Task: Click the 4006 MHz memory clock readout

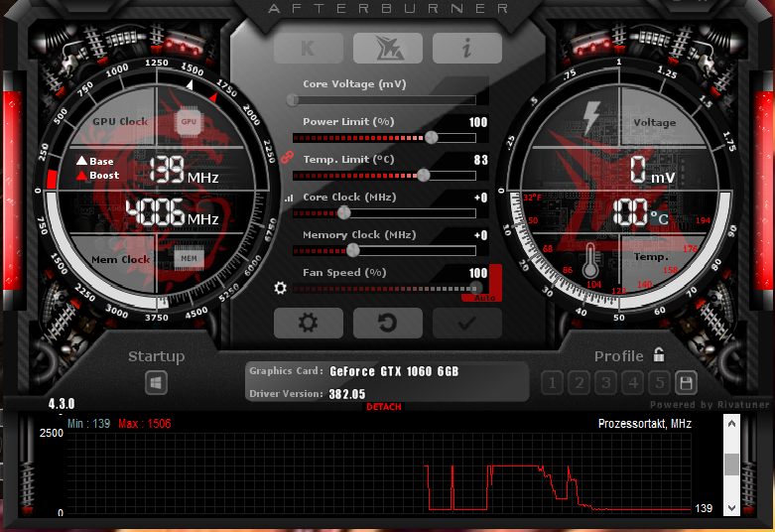Action: (x=172, y=213)
